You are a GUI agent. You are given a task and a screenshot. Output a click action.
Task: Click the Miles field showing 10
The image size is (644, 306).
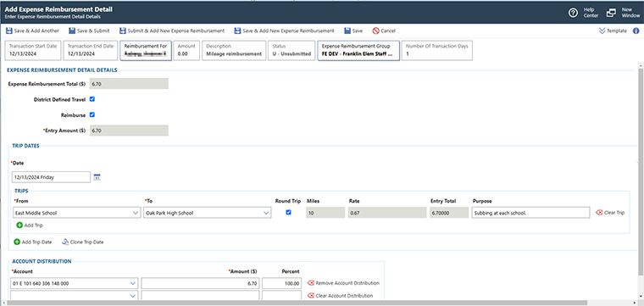click(x=325, y=213)
